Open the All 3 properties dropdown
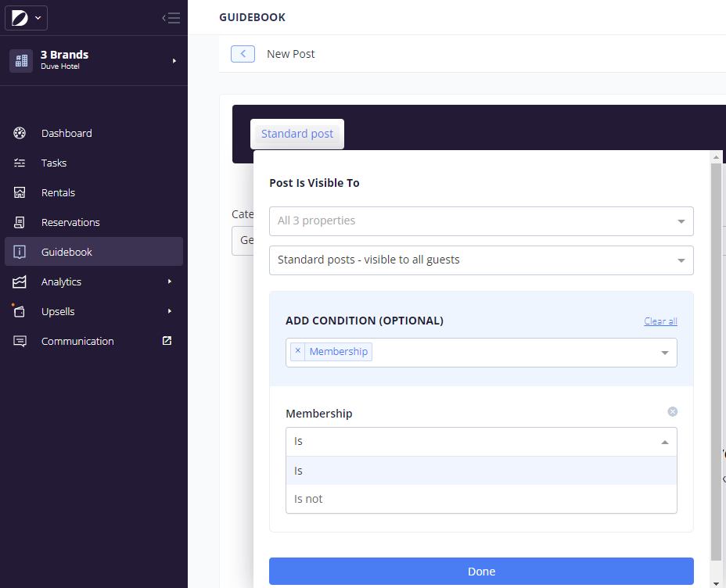Screen dimensions: 726x588 click(480, 221)
